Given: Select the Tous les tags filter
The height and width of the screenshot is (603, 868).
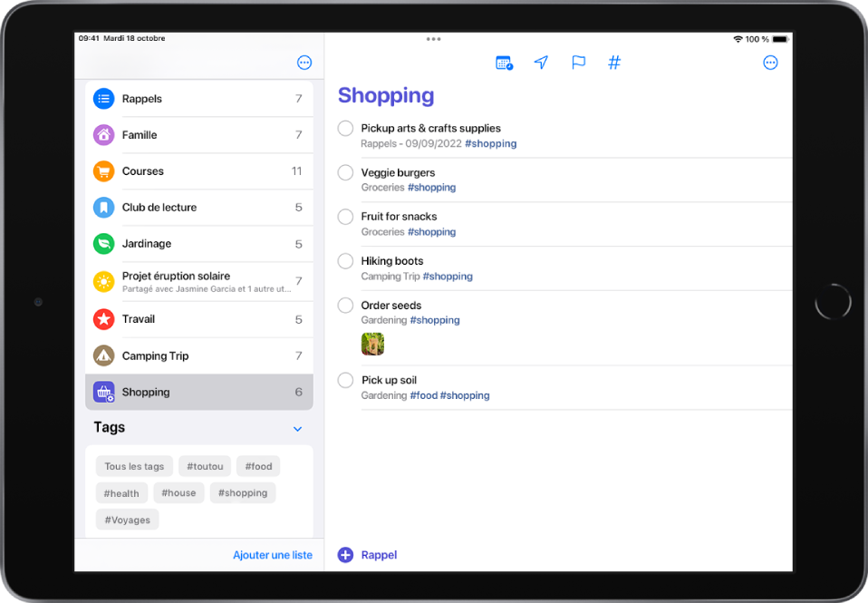Looking at the screenshot, I should pos(134,466).
